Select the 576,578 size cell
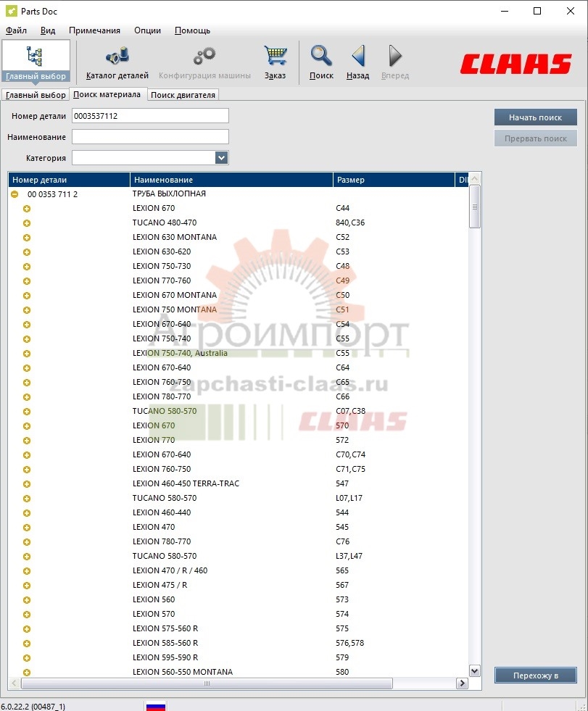This screenshot has width=588, height=711. point(349,643)
